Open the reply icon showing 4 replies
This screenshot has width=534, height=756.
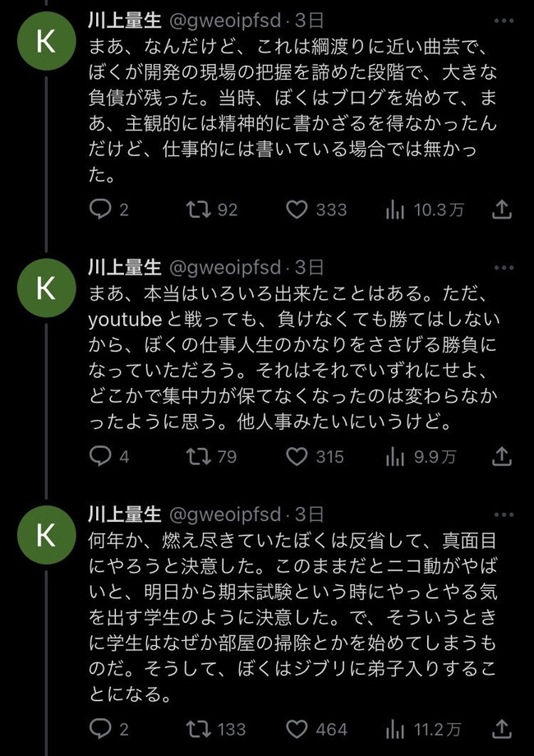109,457
